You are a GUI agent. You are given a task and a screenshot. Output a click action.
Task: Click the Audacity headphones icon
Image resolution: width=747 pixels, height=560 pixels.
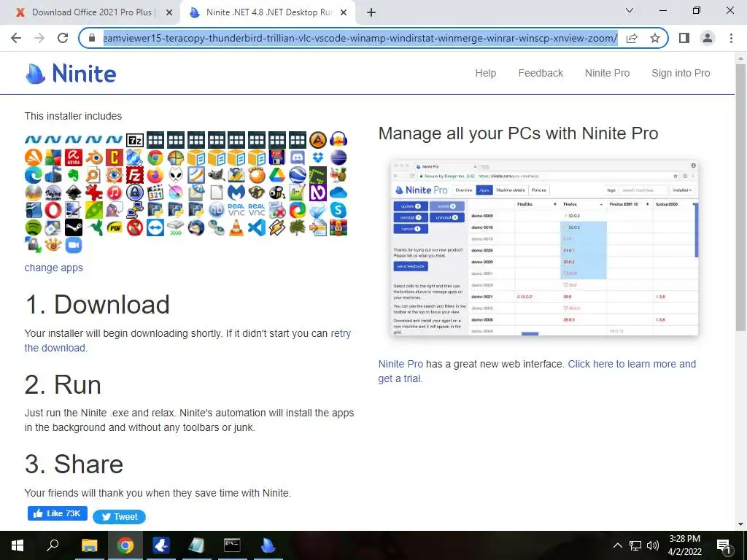pos(338,140)
